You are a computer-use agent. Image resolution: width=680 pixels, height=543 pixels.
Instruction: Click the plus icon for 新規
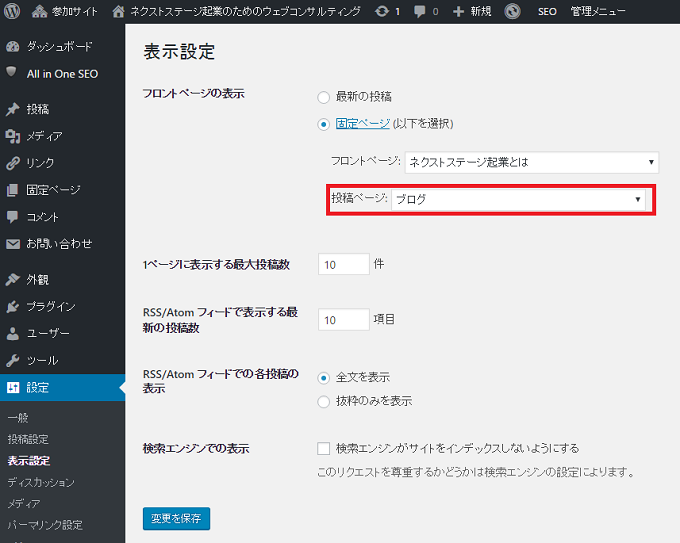(x=458, y=12)
